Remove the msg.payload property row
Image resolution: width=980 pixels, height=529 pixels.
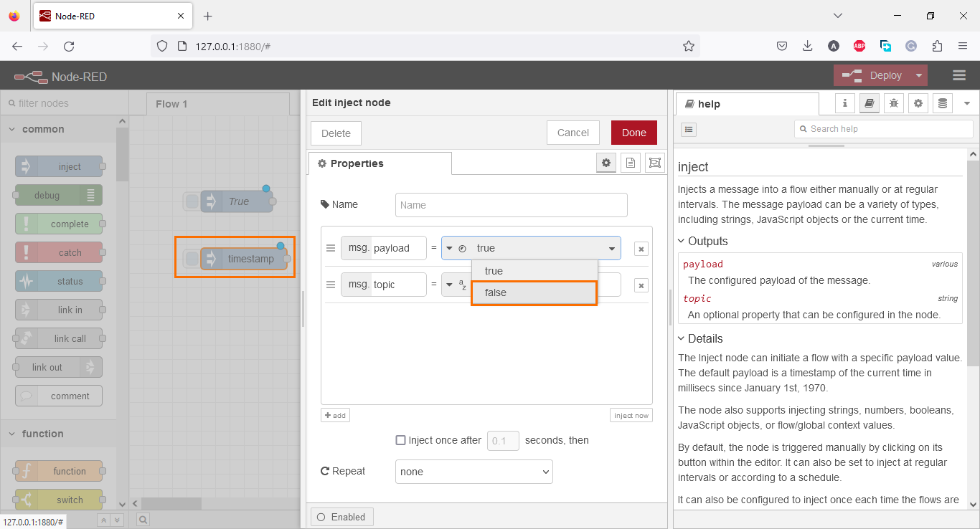point(641,249)
